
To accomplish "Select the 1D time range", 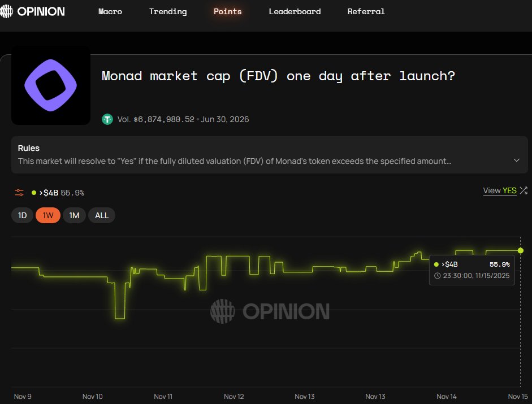I will point(22,215).
